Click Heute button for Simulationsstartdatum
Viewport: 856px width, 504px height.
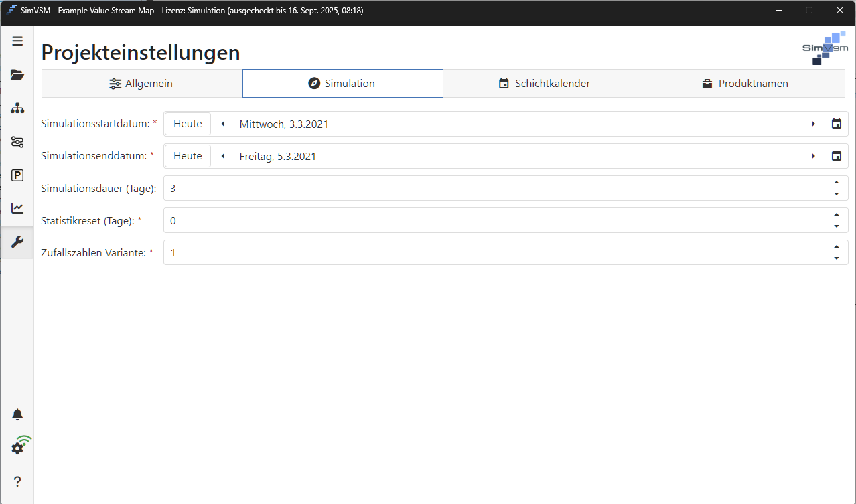coord(188,124)
